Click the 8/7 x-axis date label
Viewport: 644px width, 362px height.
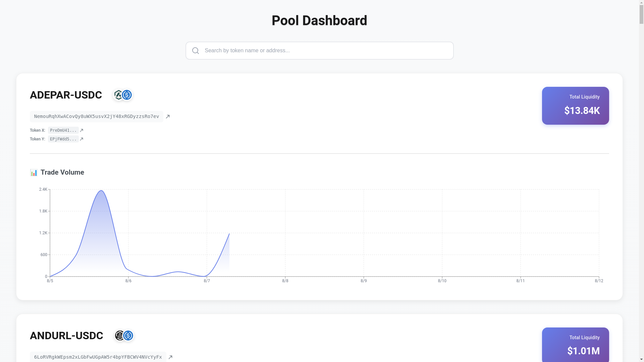coord(207,281)
